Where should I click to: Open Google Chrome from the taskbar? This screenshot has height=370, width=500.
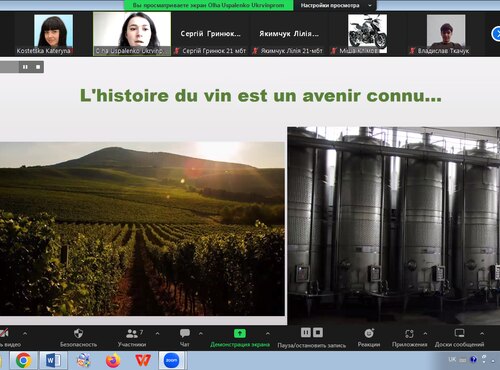pyautogui.click(x=23, y=360)
